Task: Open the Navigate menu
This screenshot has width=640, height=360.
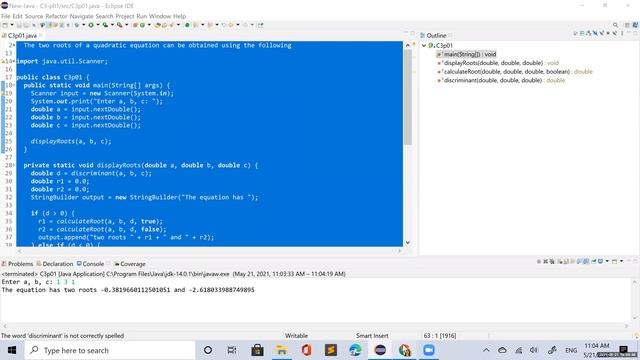Action: click(x=82, y=16)
